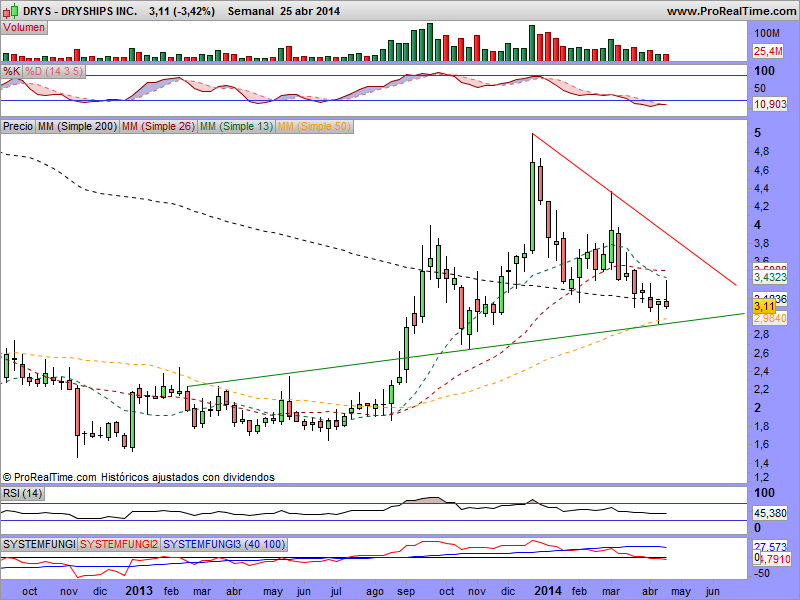This screenshot has height=600, width=800.
Task: Select the MM (Simple 50) label
Action: (314, 126)
